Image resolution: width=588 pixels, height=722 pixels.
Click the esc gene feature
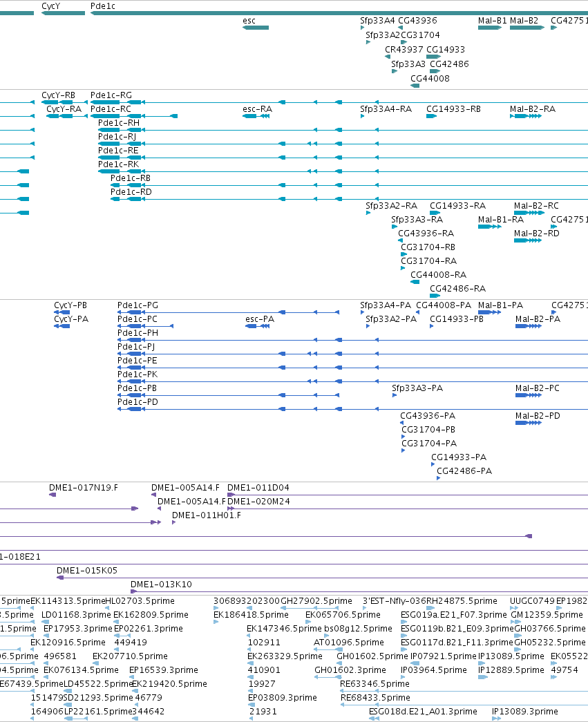click(x=256, y=28)
